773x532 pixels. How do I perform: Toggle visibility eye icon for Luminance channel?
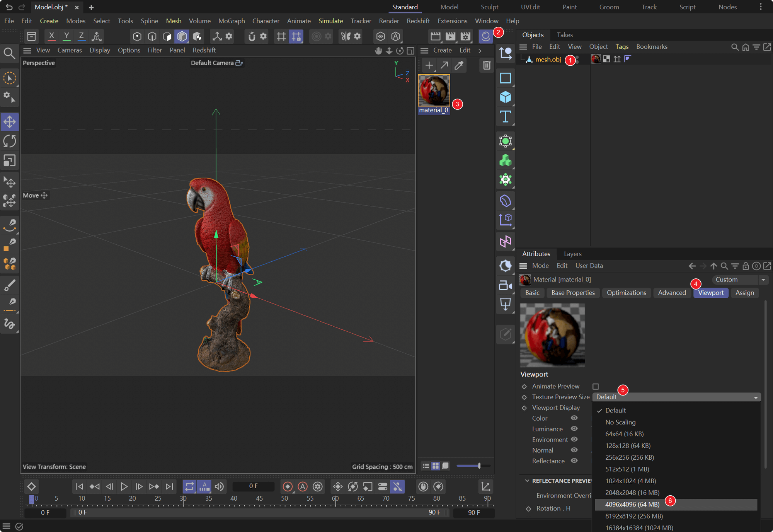click(x=574, y=428)
